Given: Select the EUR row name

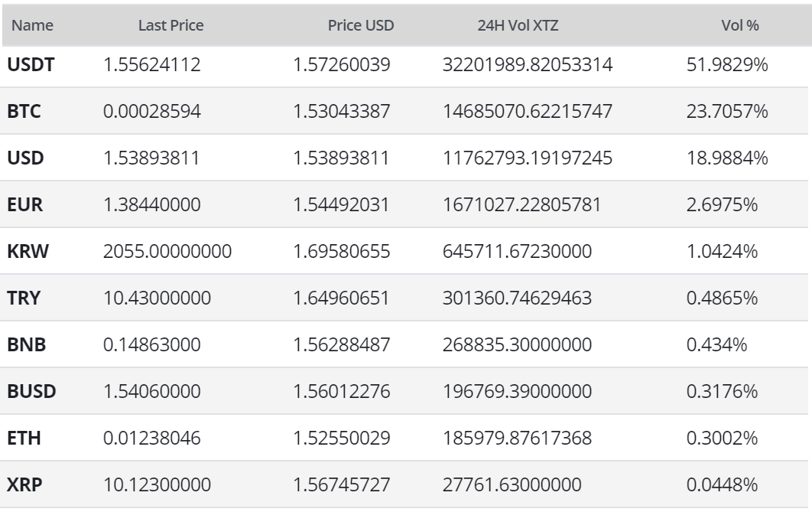Looking at the screenshot, I should (25, 204).
